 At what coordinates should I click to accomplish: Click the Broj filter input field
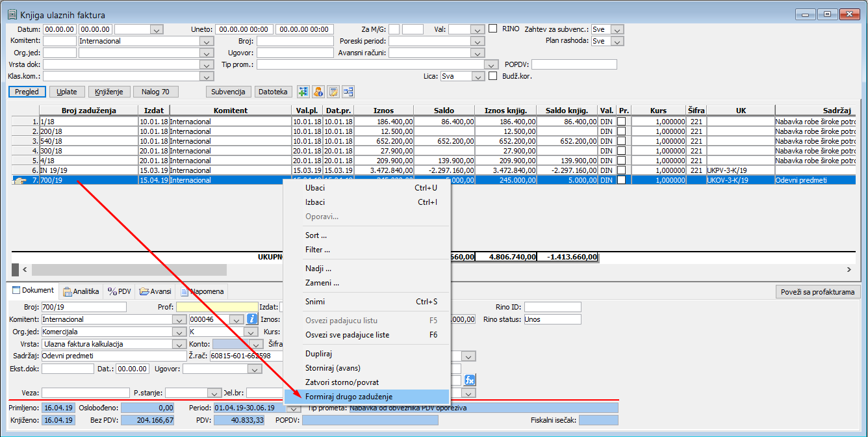pyautogui.click(x=295, y=41)
